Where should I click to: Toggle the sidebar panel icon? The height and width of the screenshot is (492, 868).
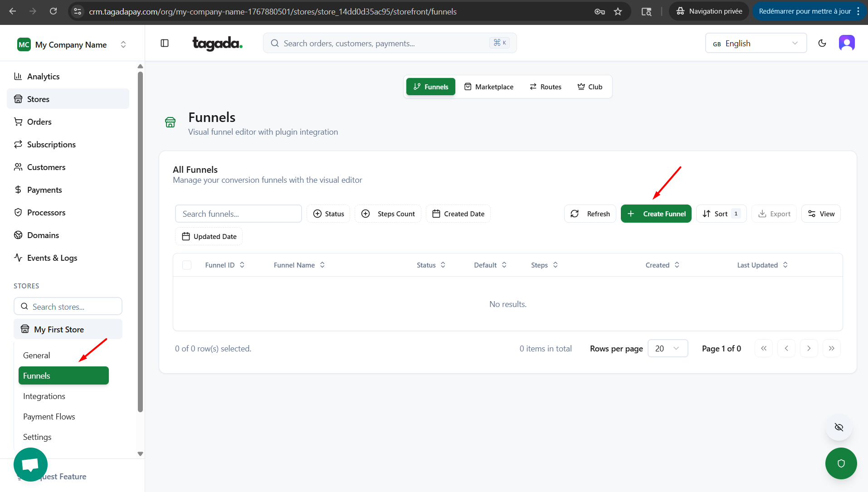click(x=165, y=43)
